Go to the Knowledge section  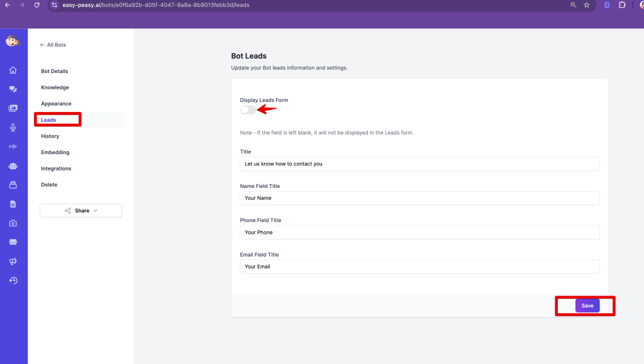pyautogui.click(x=55, y=87)
